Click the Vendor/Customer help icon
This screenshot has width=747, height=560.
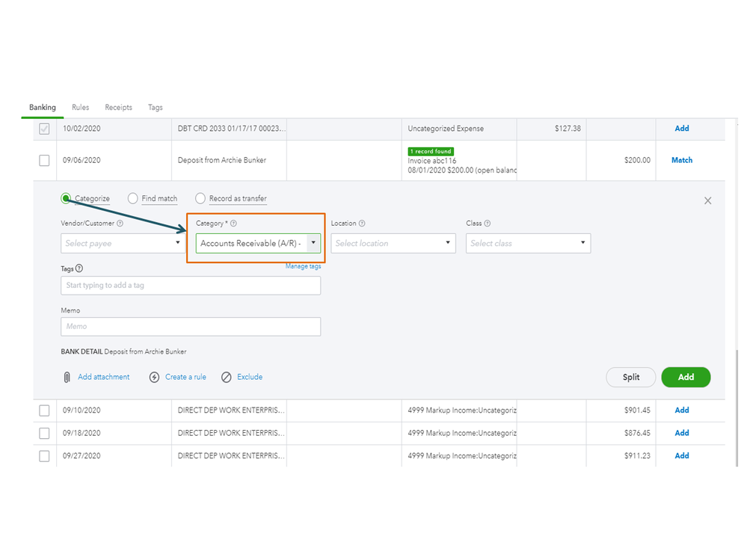tap(120, 224)
